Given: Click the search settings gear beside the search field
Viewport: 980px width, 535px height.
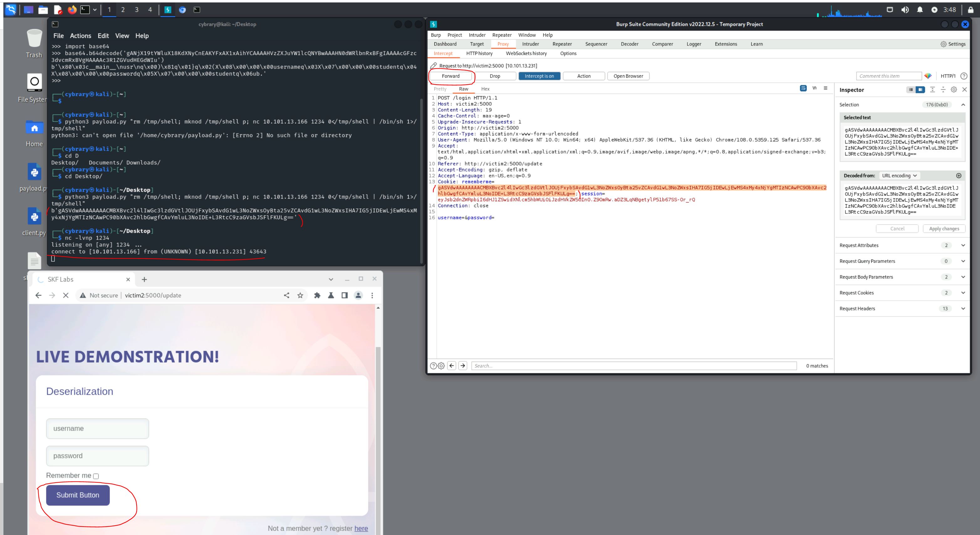Looking at the screenshot, I should (x=441, y=365).
